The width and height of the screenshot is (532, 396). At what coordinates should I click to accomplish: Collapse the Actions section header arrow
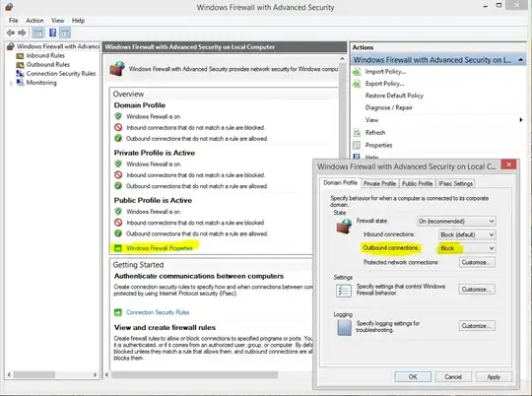coord(521,60)
